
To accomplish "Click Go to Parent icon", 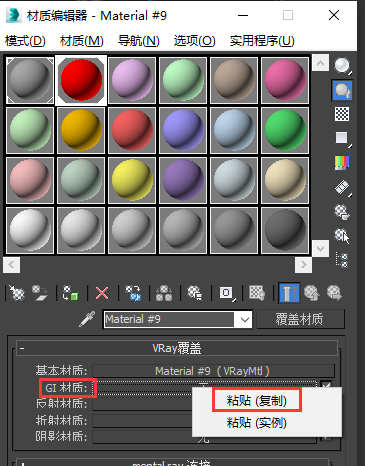I will coord(312,293).
